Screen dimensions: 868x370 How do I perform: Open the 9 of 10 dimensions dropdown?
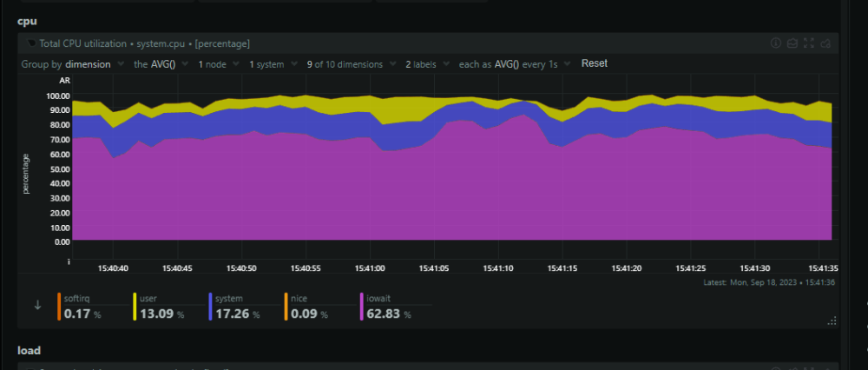352,64
